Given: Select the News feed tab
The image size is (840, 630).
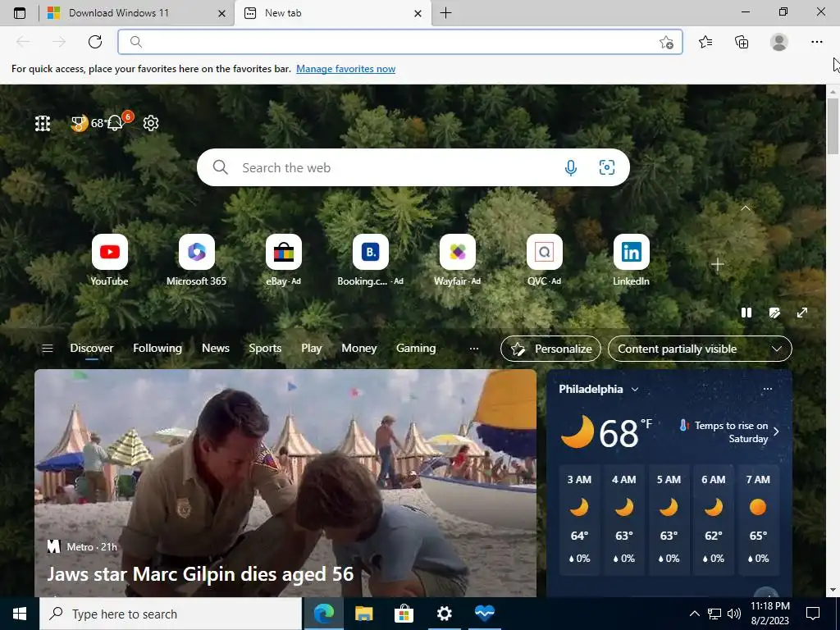Looking at the screenshot, I should pyautogui.click(x=216, y=348).
